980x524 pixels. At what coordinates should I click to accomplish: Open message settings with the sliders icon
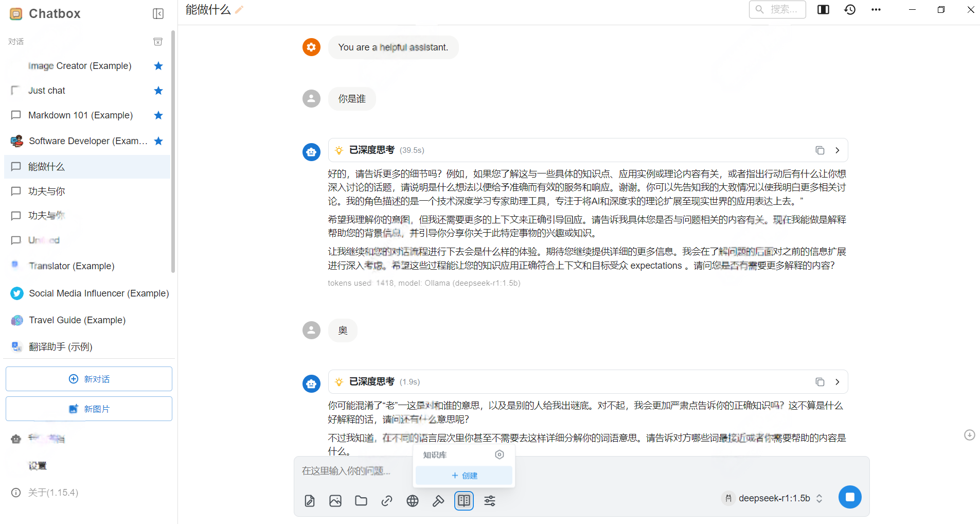489,500
